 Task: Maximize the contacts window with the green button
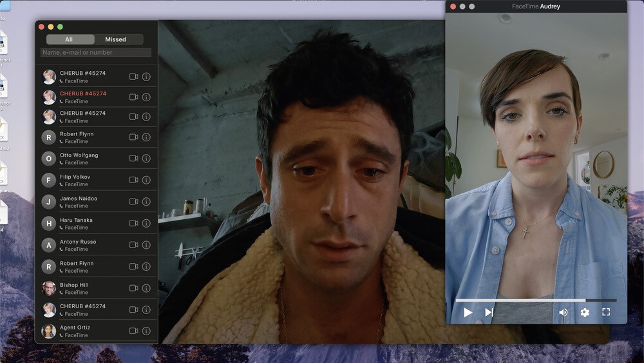60,26
